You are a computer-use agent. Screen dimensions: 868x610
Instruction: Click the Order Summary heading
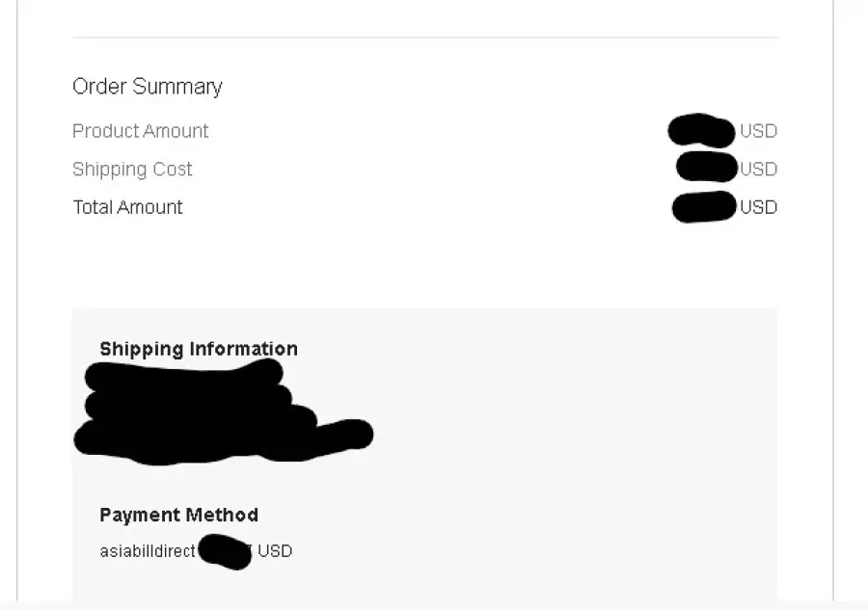(x=148, y=87)
